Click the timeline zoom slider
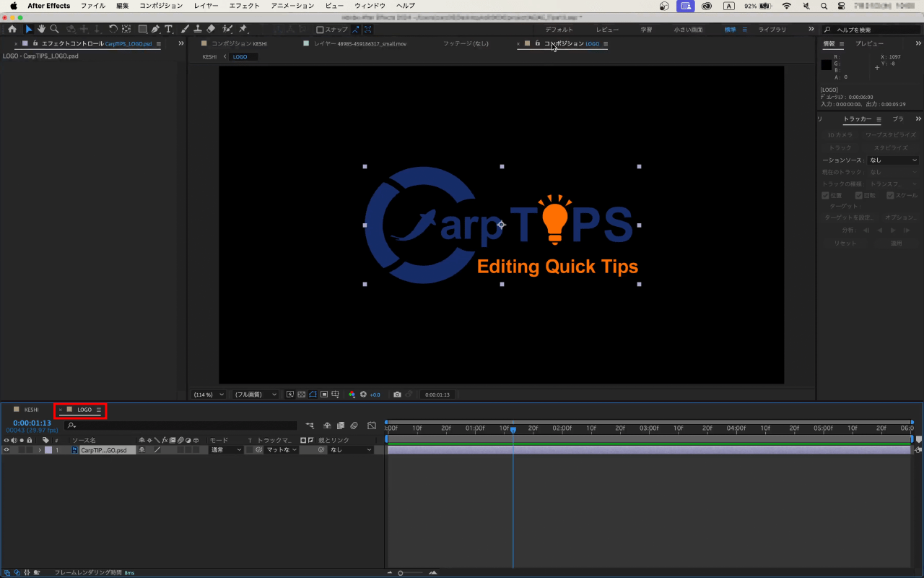 pyautogui.click(x=411, y=573)
